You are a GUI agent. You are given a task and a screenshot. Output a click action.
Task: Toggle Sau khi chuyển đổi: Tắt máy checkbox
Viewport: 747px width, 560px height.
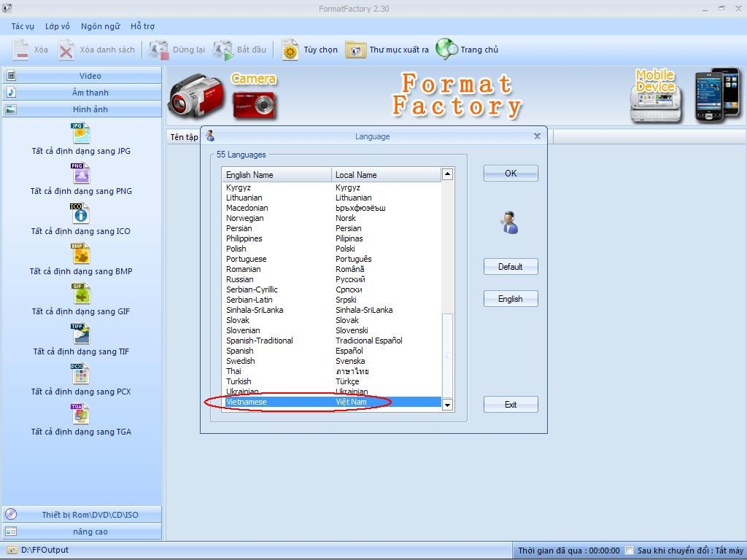point(630,551)
